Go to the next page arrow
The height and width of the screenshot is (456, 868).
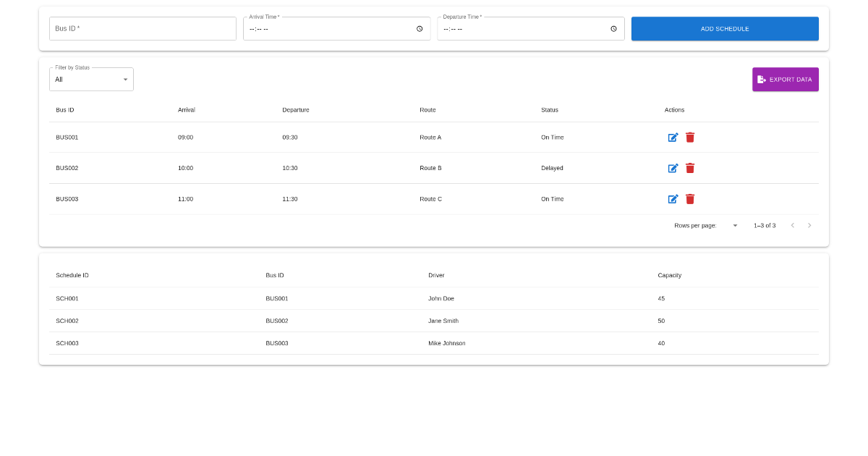coord(809,226)
